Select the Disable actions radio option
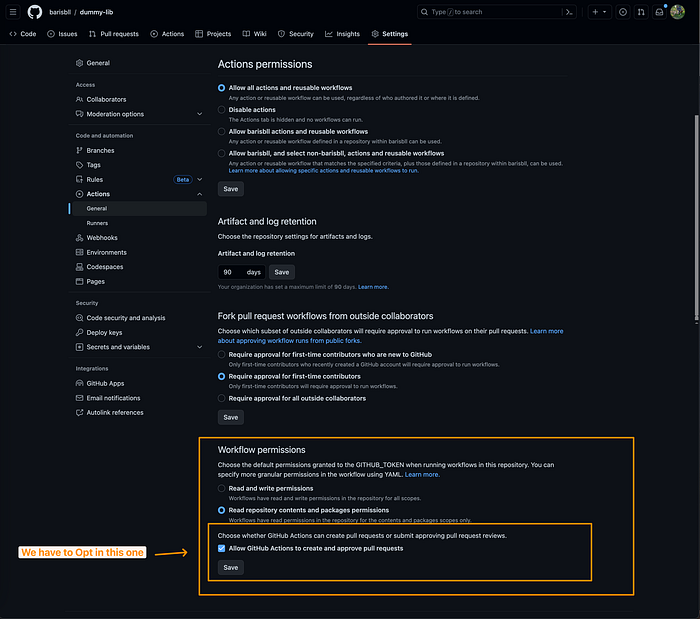700x619 pixels. pyautogui.click(x=221, y=110)
